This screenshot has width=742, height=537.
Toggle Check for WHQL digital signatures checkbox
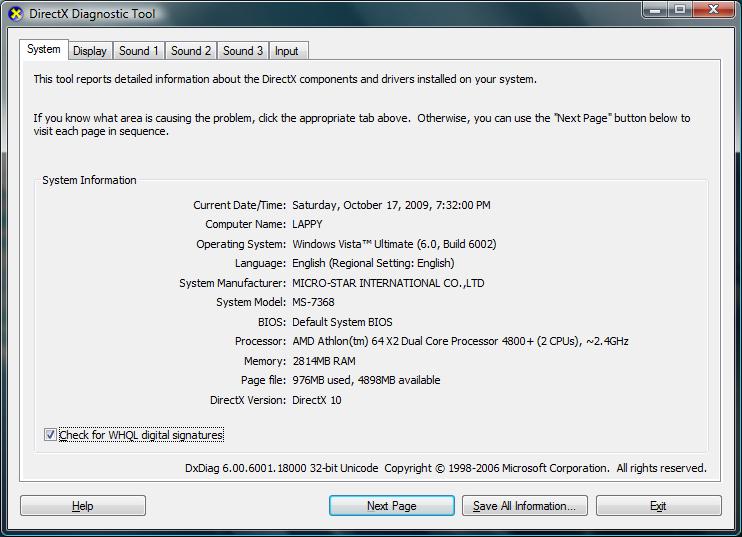click(x=50, y=434)
